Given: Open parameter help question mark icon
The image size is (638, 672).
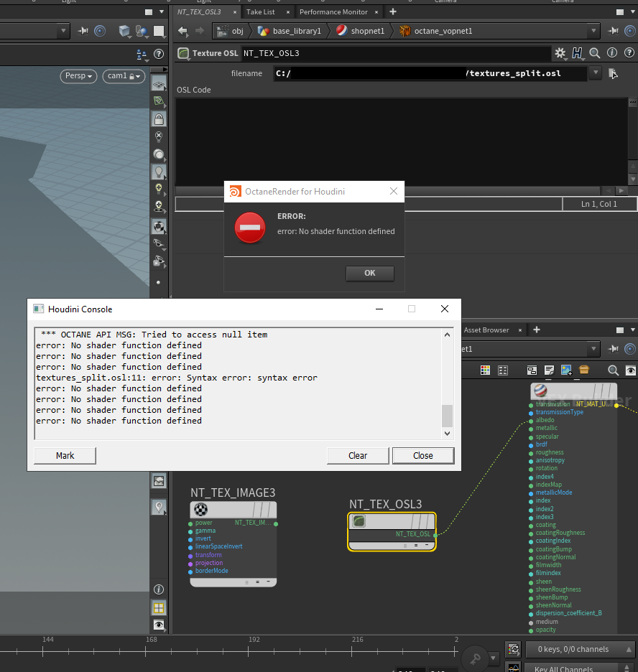Looking at the screenshot, I should coord(629,52).
